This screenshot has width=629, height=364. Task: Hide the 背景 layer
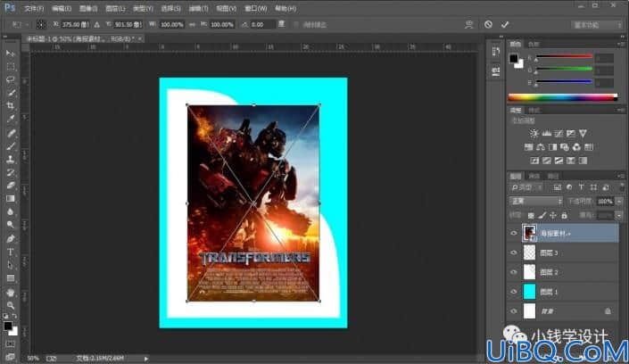coord(514,311)
